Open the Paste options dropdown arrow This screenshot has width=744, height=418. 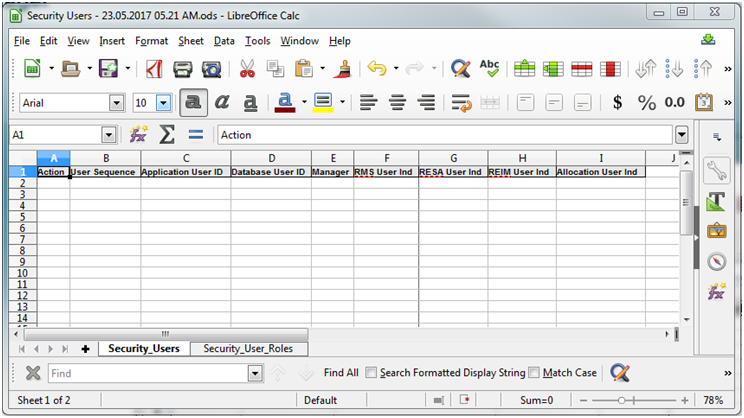coord(323,69)
